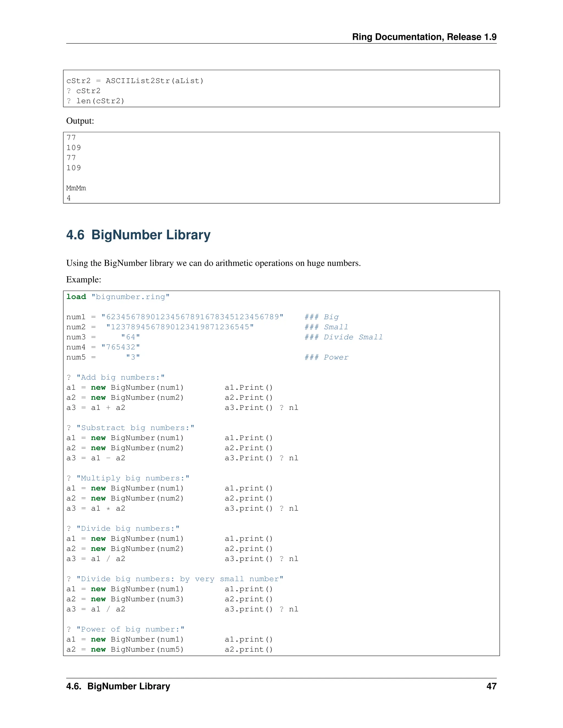Click the output line "MmMm"
The image size is (563, 728).
click(x=76, y=188)
